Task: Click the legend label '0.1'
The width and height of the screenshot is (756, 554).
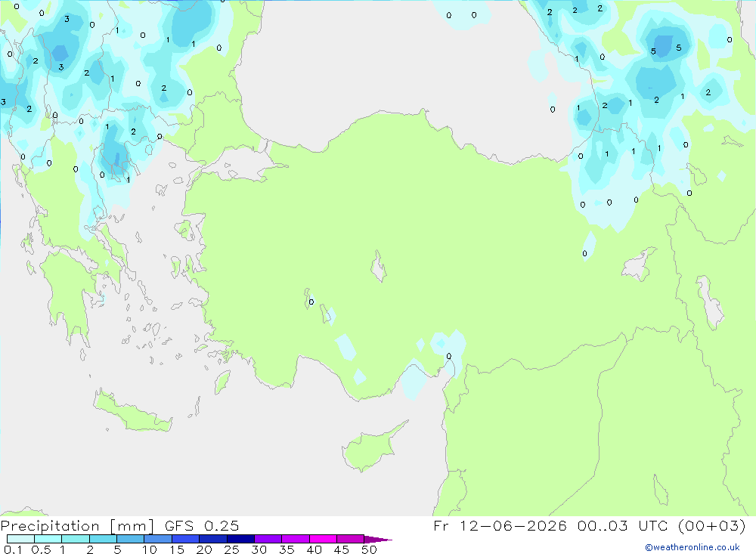Action: 13,549
